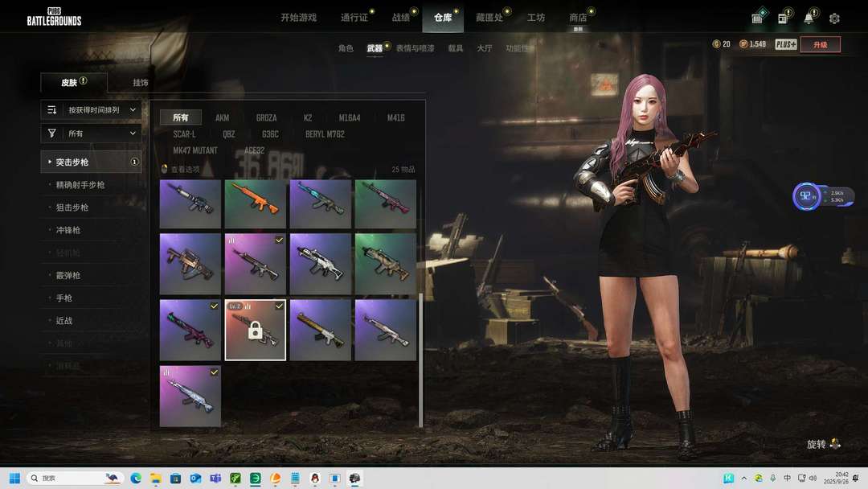The height and width of the screenshot is (489, 868).
Task: Toggle the checkmark on the locked skin tile
Action: pos(279,306)
